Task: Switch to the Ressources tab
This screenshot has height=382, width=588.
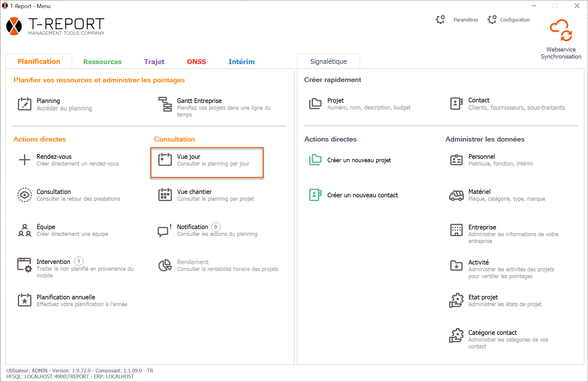Action: click(102, 62)
